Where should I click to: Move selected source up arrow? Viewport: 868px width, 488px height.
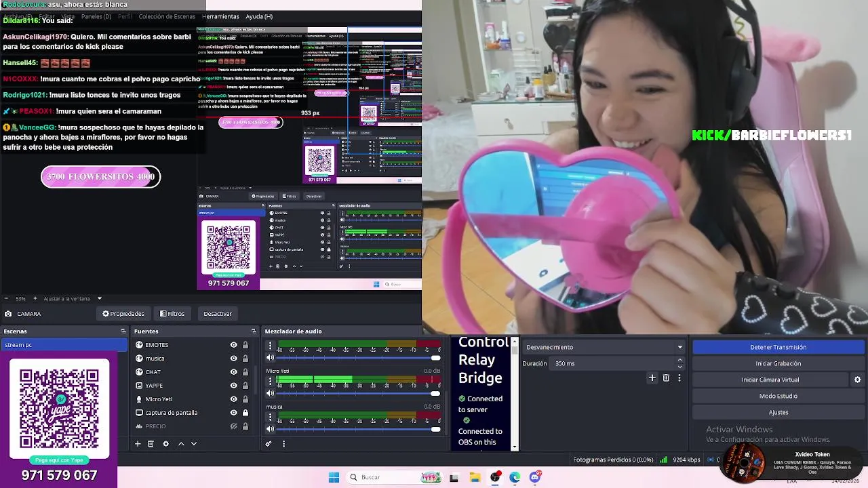click(181, 444)
